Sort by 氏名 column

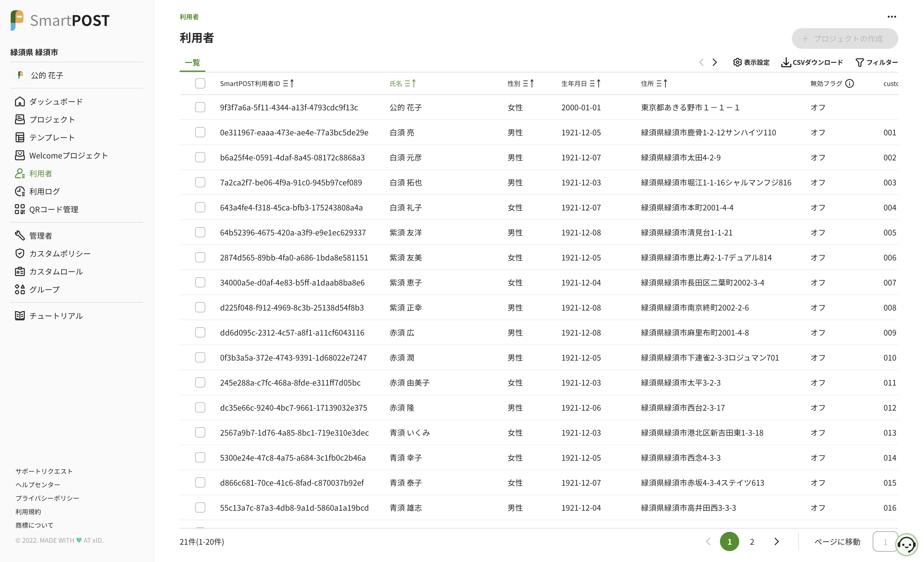point(410,84)
